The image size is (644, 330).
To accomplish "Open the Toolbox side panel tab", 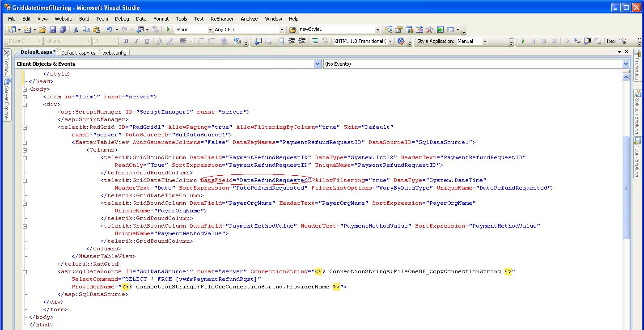I will (x=6, y=62).
